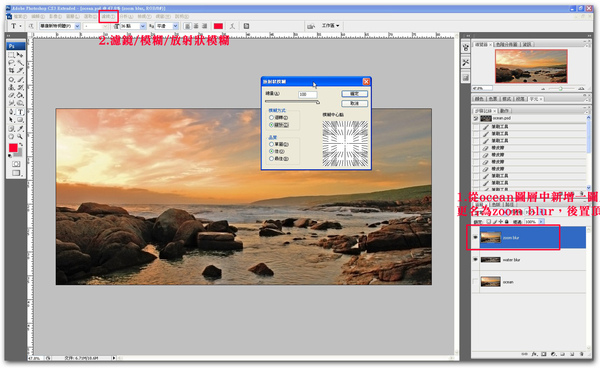Center-align text in options bar
Viewport: 600px width, 368px height.
click(x=196, y=26)
